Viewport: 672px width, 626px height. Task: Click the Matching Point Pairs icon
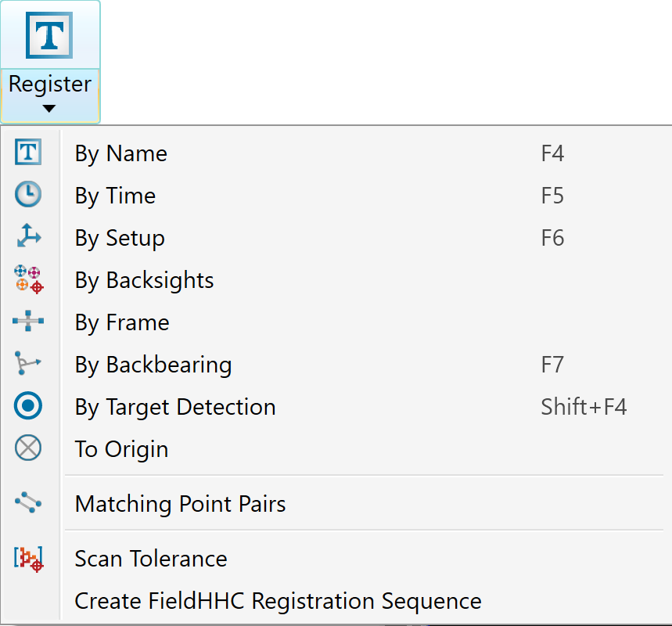28,502
